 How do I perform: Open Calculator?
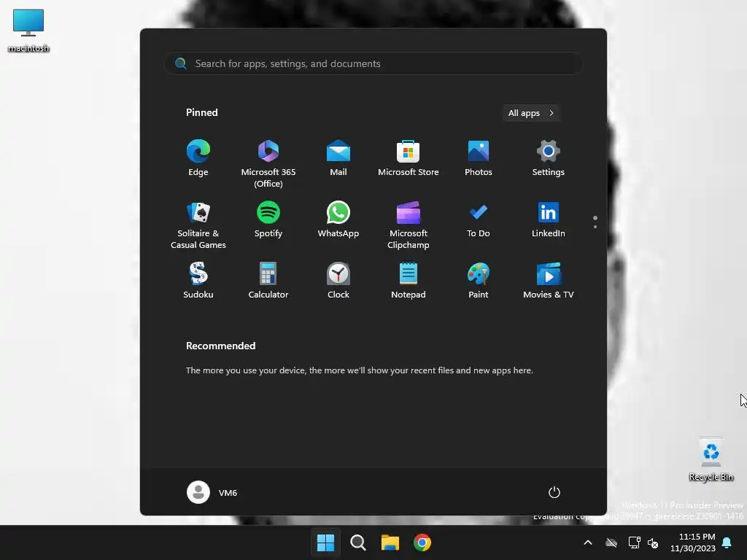click(x=268, y=281)
